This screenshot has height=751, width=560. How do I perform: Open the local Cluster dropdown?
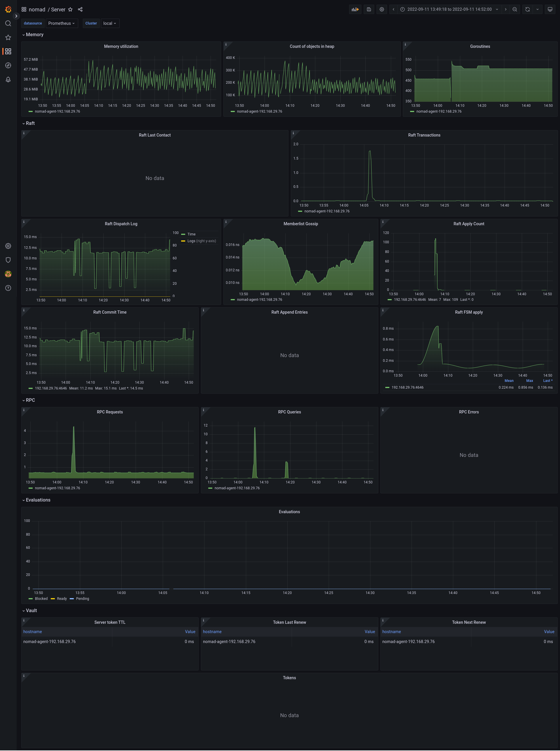point(110,23)
